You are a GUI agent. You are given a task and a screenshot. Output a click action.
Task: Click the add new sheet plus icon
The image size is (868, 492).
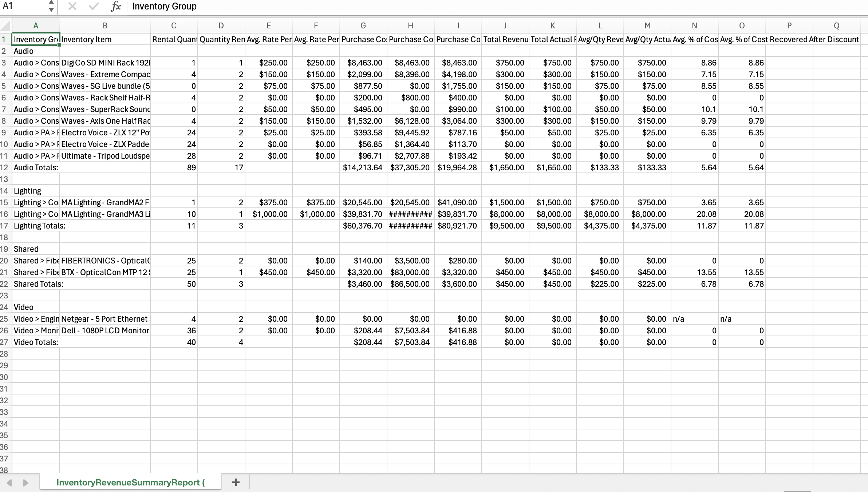236,482
